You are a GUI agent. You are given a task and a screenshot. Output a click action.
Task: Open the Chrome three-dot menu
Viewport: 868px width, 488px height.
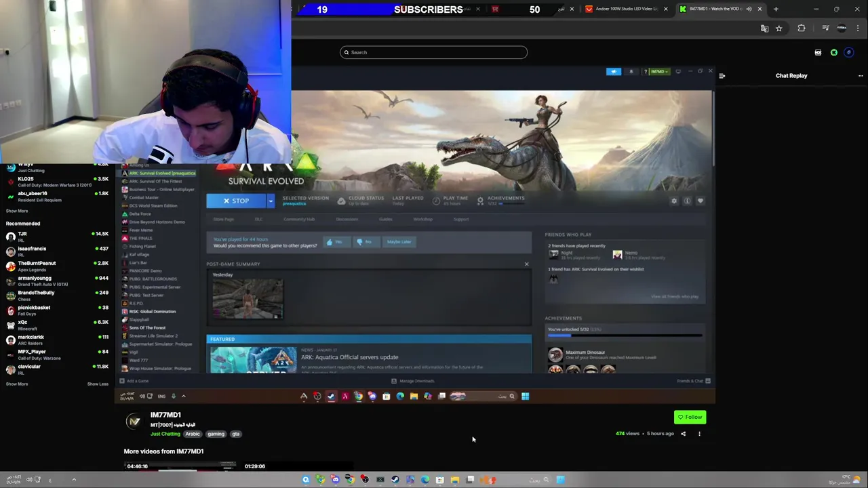tap(858, 28)
